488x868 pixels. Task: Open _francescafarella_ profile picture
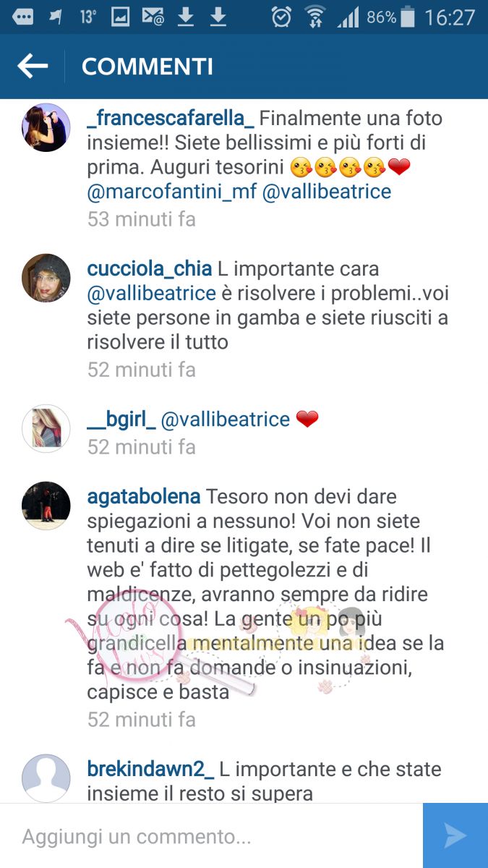(46, 127)
